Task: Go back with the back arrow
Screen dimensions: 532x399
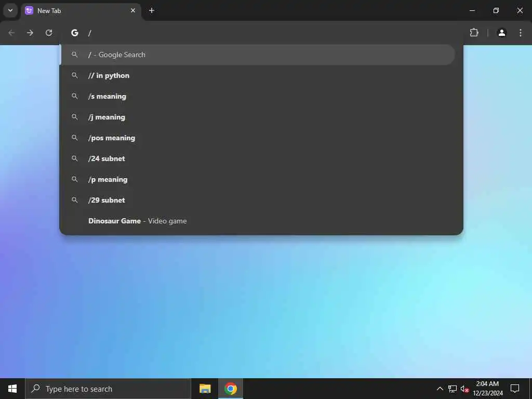Action: tap(11, 33)
